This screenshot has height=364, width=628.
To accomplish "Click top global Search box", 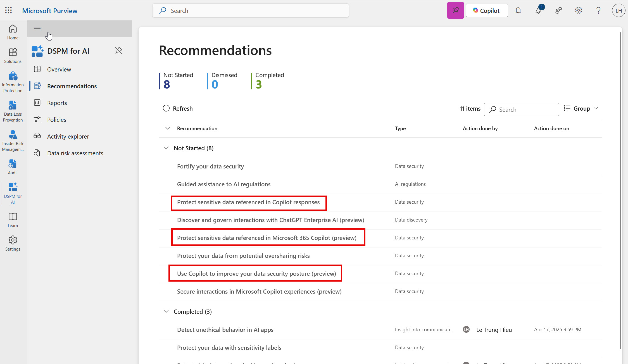I will click(251, 10).
